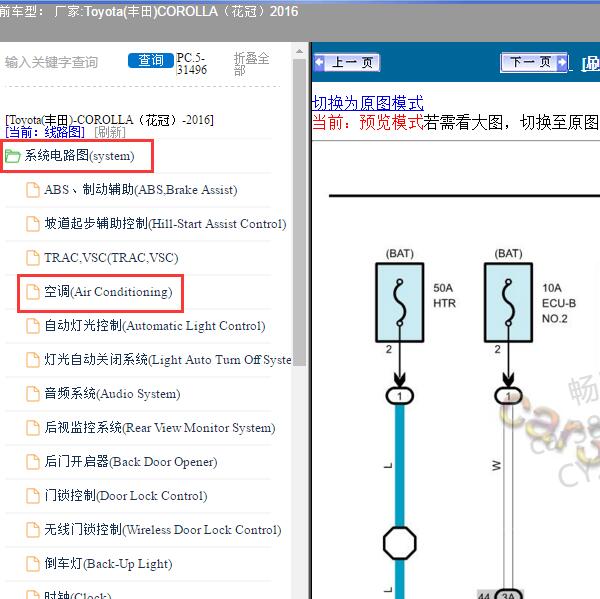
Task: Click the sidebar scrollbar up arrow
Action: pos(300,51)
